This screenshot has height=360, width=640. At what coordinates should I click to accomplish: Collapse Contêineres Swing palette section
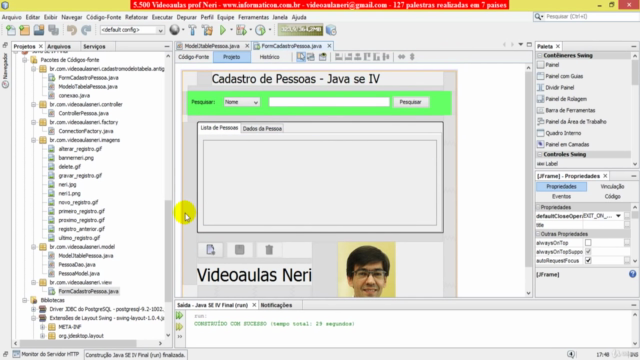(x=540, y=56)
